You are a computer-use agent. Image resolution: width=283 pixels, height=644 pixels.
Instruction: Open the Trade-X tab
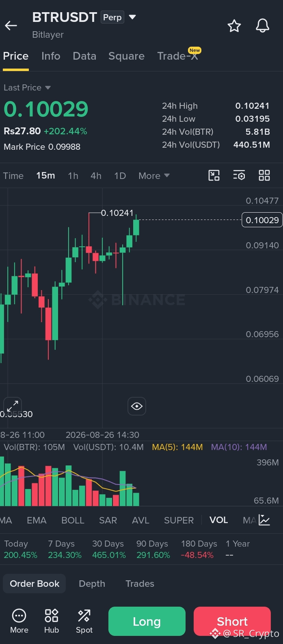[177, 56]
